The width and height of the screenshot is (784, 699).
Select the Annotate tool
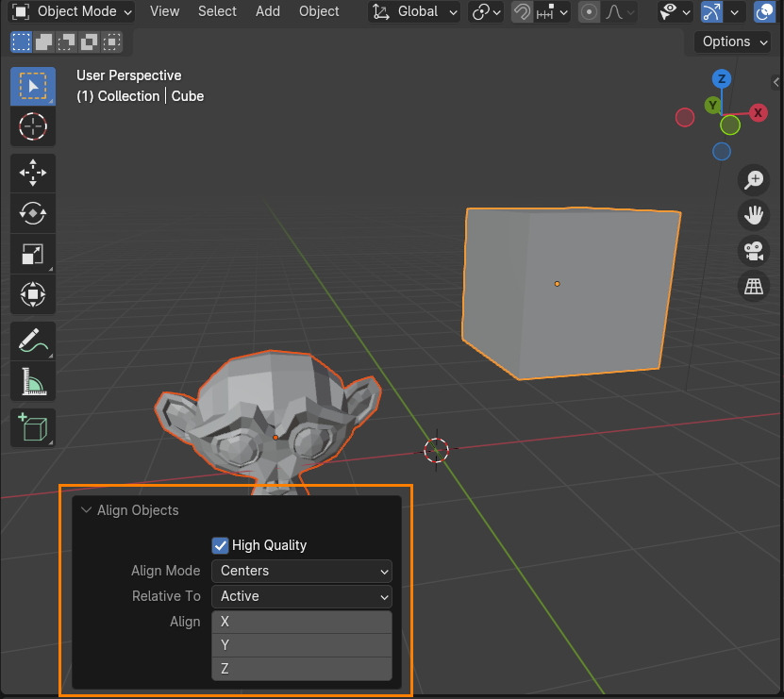[33, 341]
